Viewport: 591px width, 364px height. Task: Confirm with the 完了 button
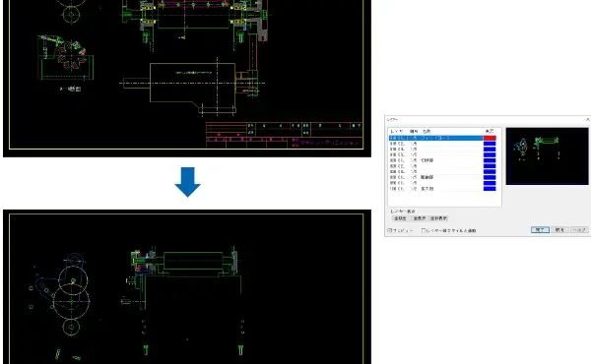(540, 229)
